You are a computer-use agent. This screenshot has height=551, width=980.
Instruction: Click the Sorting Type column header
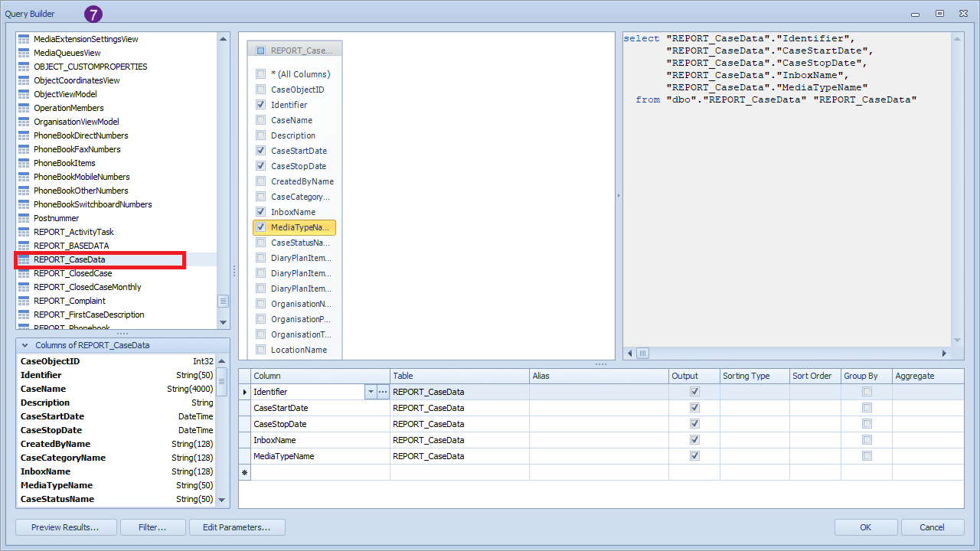coord(755,376)
